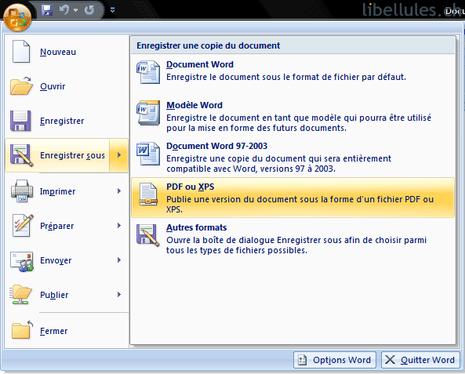Click the network folder icon beside Publier

click(21, 295)
